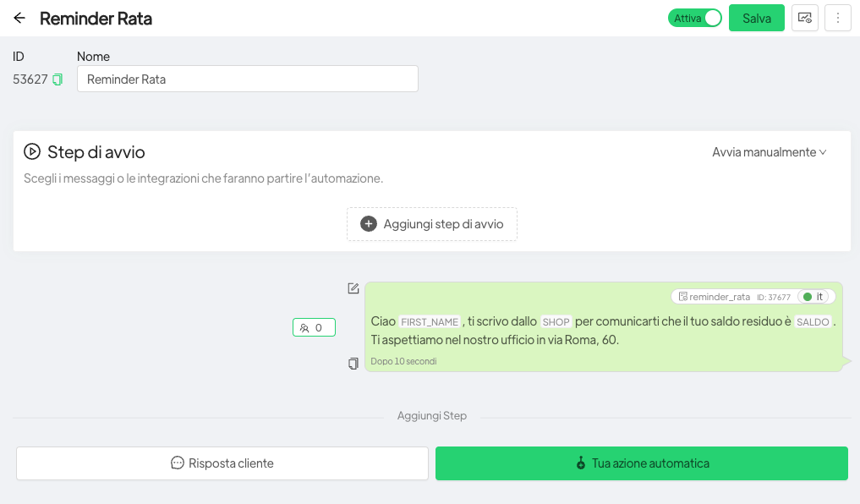Viewport: 860px width, 504px height.
Task: Click the duplicate icon beside the message
Action: click(x=353, y=364)
